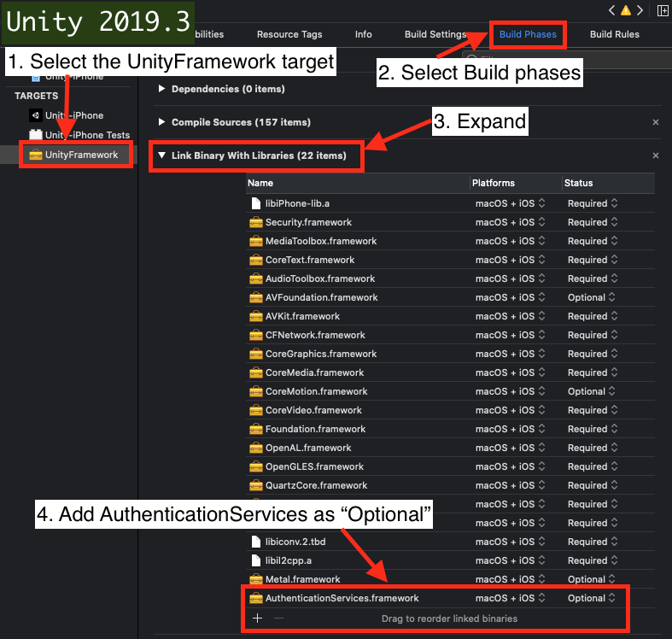672x639 pixels.
Task: Toggle the editor split view icon
Action: click(x=663, y=10)
